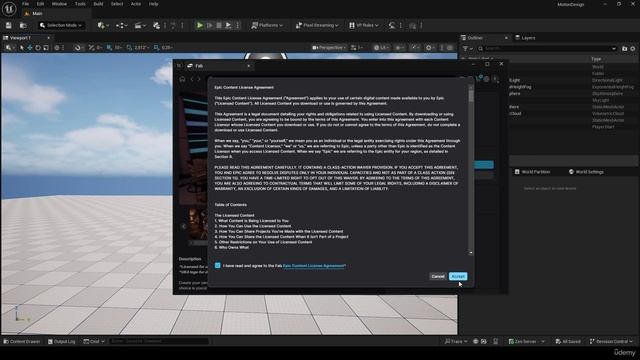Open the Blueprints toolbar dropdown
Image resolution: width=640 pixels, height=360 pixels.
[121, 25]
